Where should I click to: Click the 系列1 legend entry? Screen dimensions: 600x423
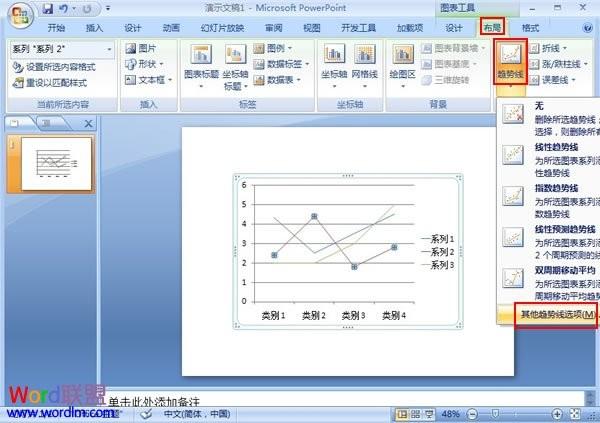tap(437, 239)
